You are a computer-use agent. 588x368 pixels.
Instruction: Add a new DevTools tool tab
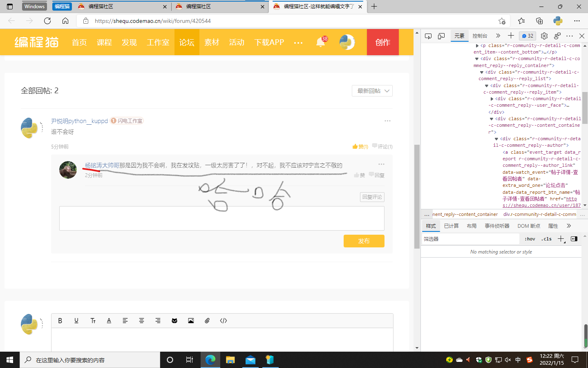(511, 36)
